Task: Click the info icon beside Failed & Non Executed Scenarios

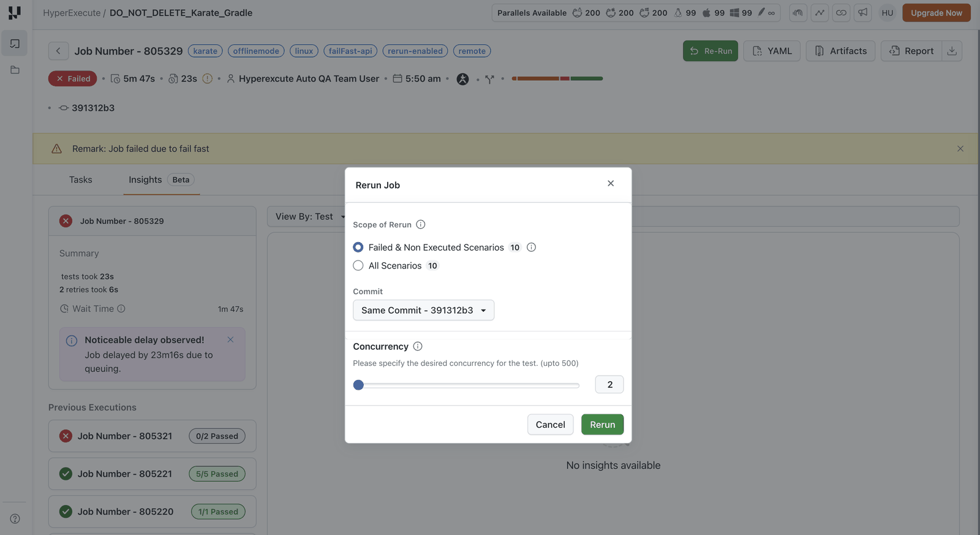Action: coord(532,248)
